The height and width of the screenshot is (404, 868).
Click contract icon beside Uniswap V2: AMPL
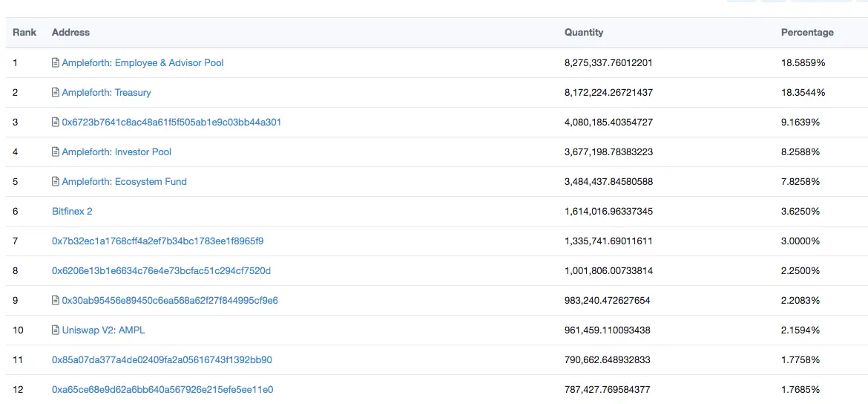[56, 330]
